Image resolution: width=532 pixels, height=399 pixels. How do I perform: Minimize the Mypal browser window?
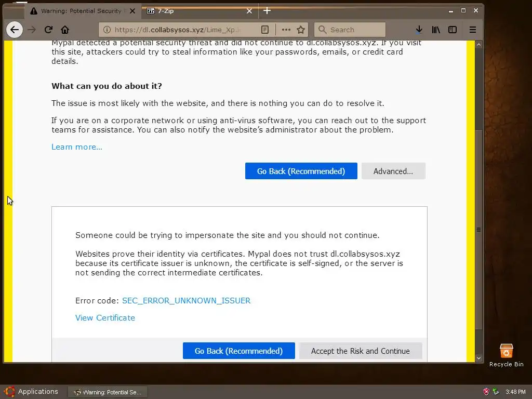click(x=451, y=11)
